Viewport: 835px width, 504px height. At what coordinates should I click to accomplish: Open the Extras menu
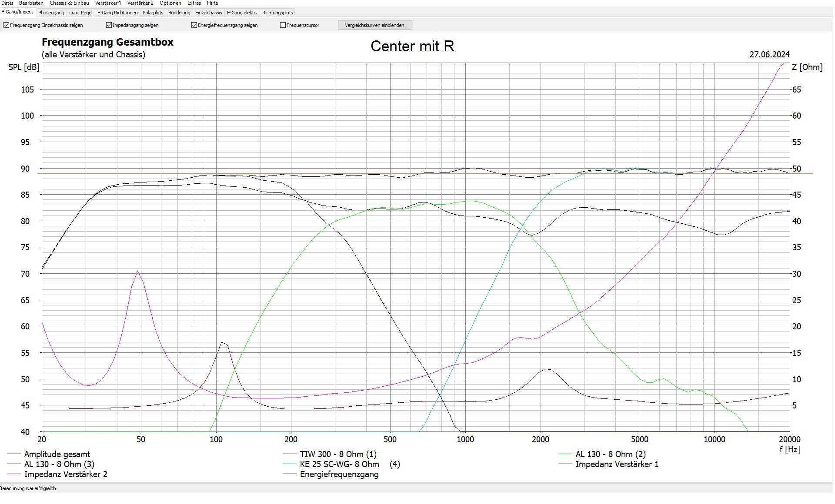click(194, 3)
